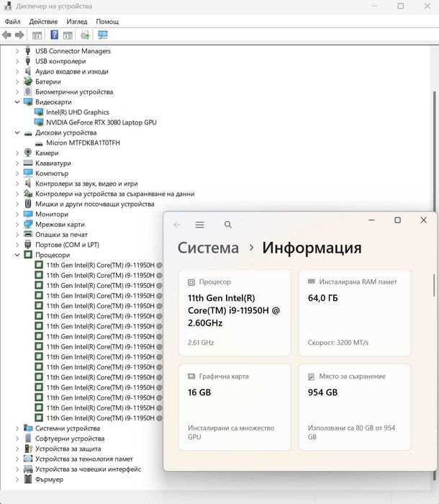439x504 pixels.
Task: Collapse the Процесори category
Action: pyautogui.click(x=17, y=255)
